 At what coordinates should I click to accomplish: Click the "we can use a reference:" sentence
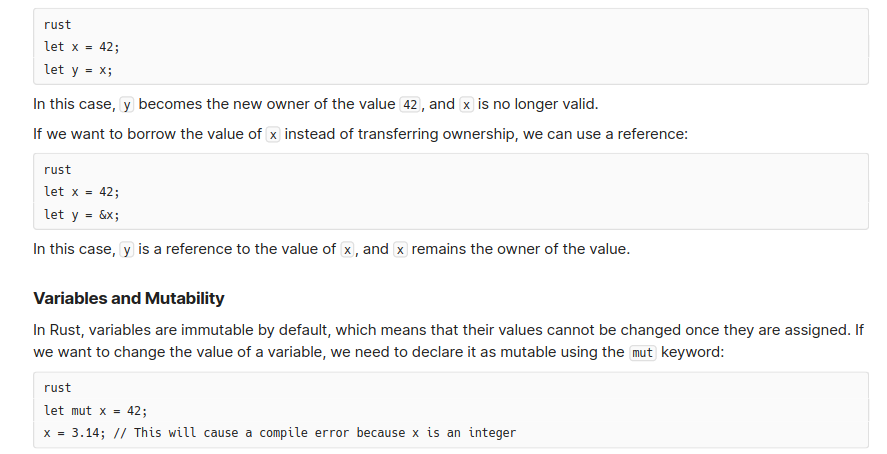click(x=605, y=134)
